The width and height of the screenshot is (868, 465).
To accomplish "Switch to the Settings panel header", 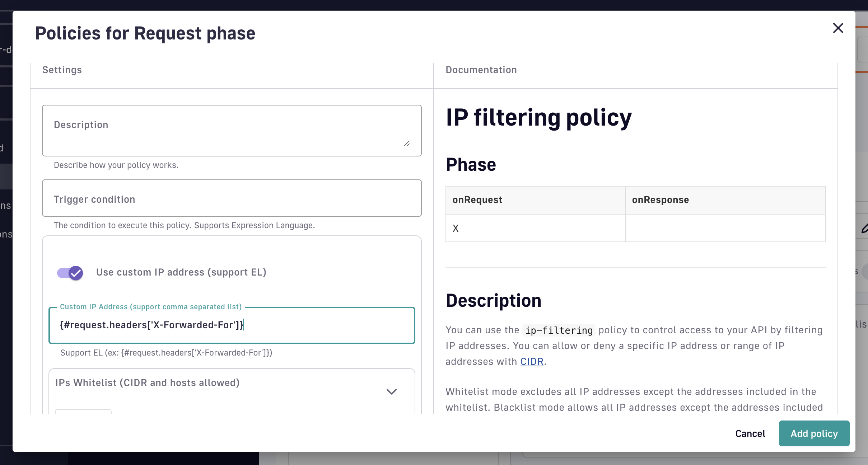I will 62,70.
